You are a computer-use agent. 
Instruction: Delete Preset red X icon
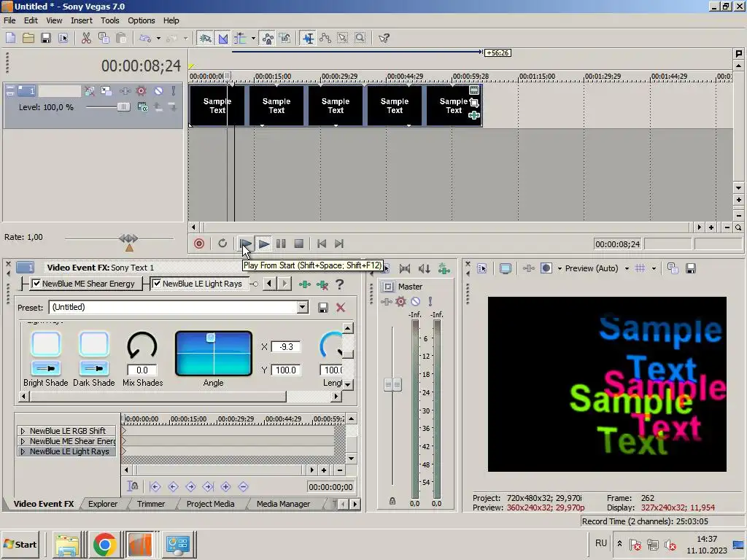[x=341, y=308]
